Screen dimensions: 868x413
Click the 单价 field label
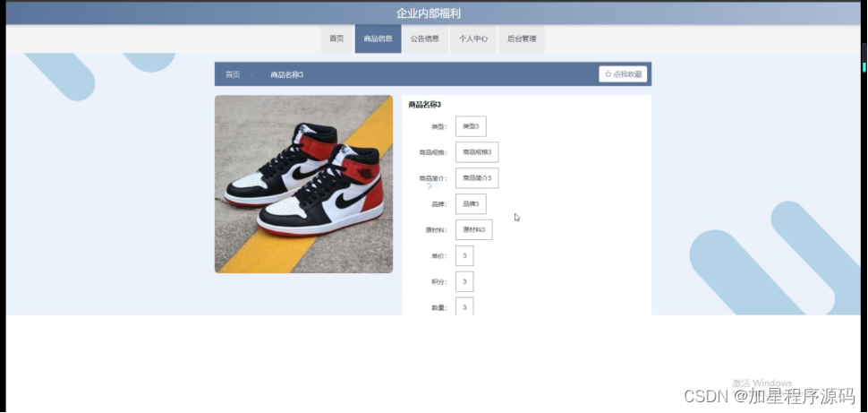[x=439, y=256]
